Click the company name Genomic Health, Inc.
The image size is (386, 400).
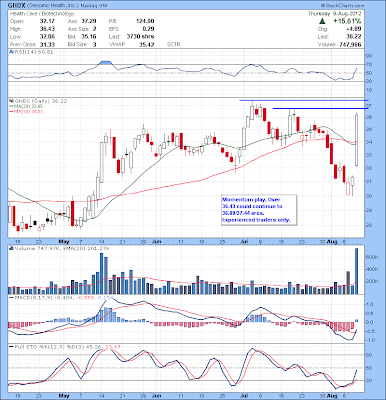click(53, 6)
